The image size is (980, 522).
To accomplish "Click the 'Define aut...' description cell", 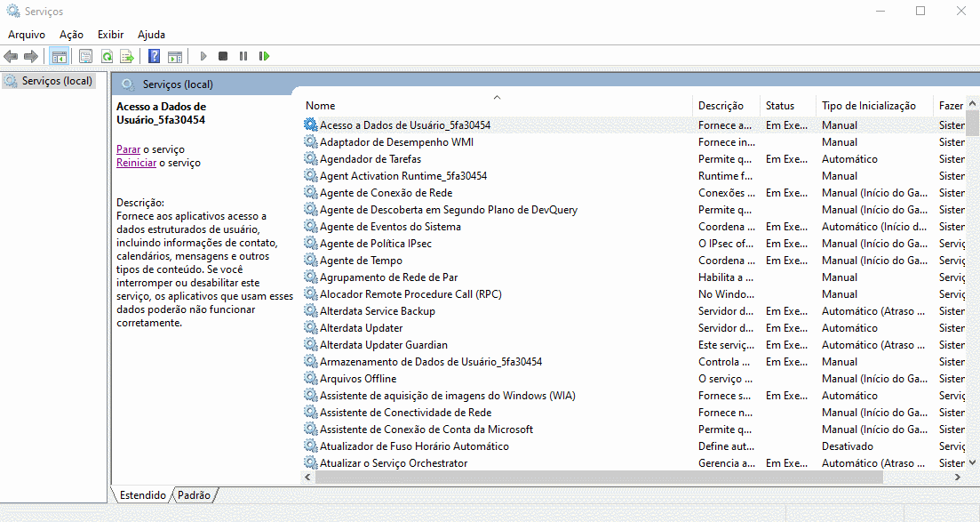I will [726, 446].
